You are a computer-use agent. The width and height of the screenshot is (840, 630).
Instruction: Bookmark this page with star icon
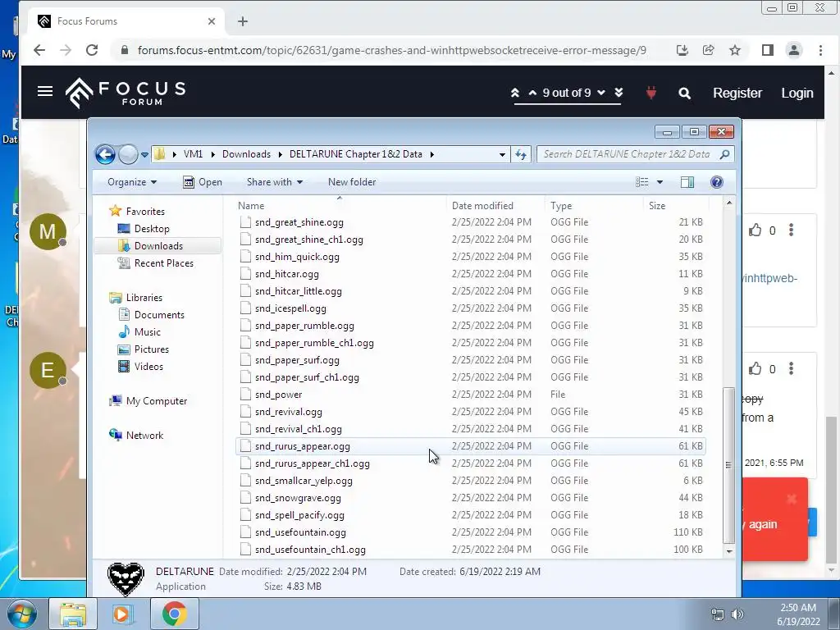(x=735, y=50)
